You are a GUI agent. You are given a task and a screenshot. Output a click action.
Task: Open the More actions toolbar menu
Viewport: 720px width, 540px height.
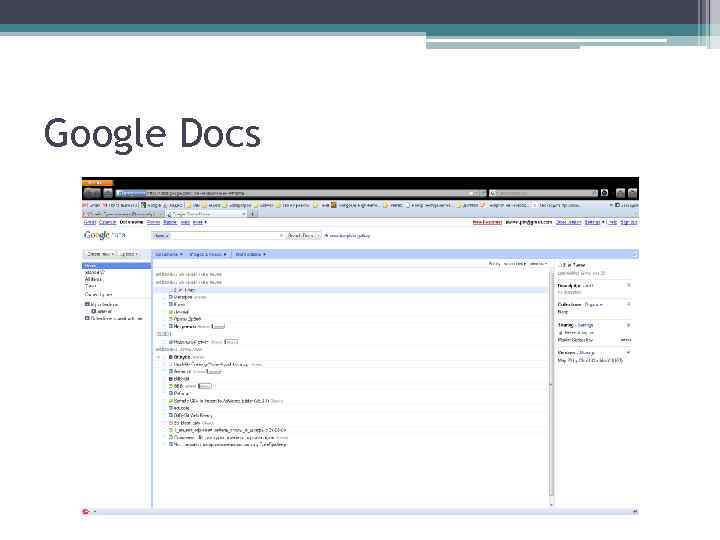(x=250, y=254)
